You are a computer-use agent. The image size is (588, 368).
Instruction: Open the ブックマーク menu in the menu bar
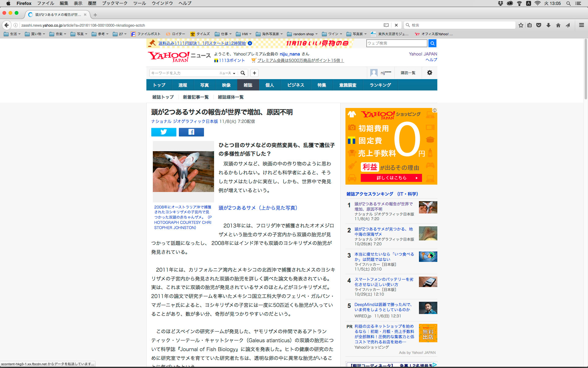click(115, 3)
